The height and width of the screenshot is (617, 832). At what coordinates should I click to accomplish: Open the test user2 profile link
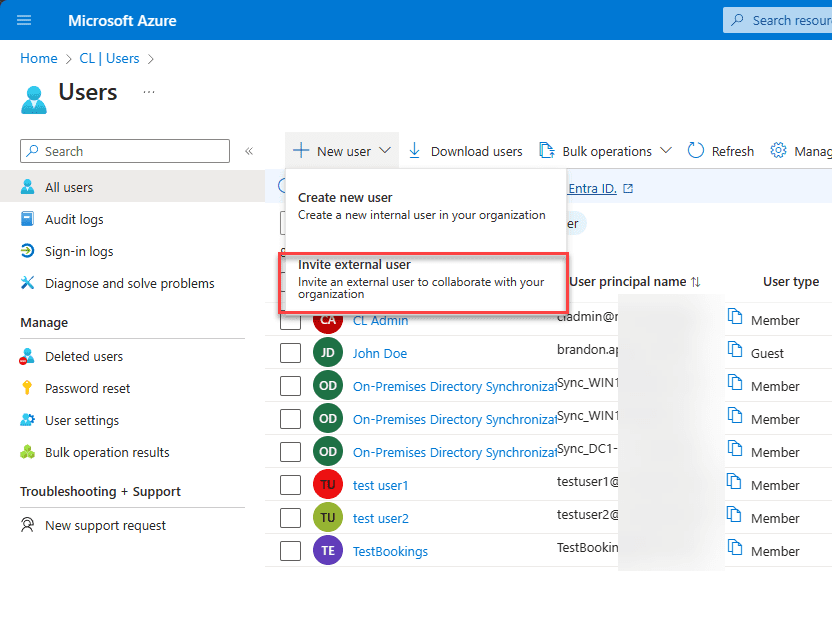point(381,518)
